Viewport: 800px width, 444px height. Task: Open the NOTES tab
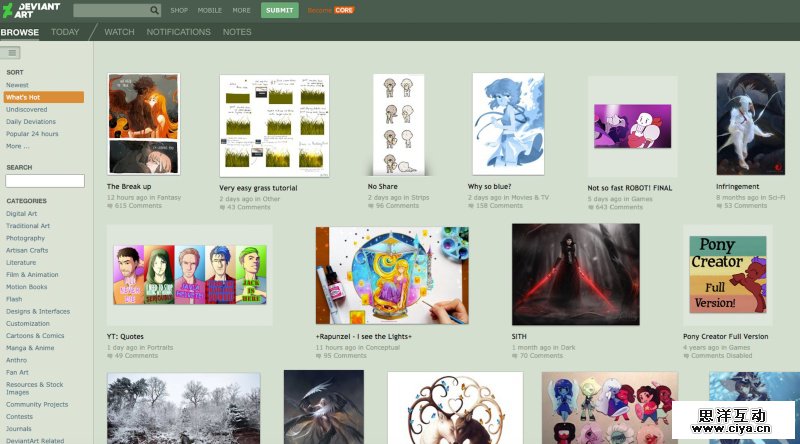coord(237,32)
